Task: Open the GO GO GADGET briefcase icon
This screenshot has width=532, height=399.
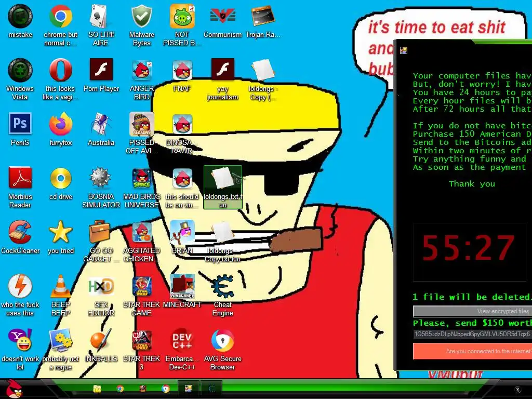Action: click(101, 241)
